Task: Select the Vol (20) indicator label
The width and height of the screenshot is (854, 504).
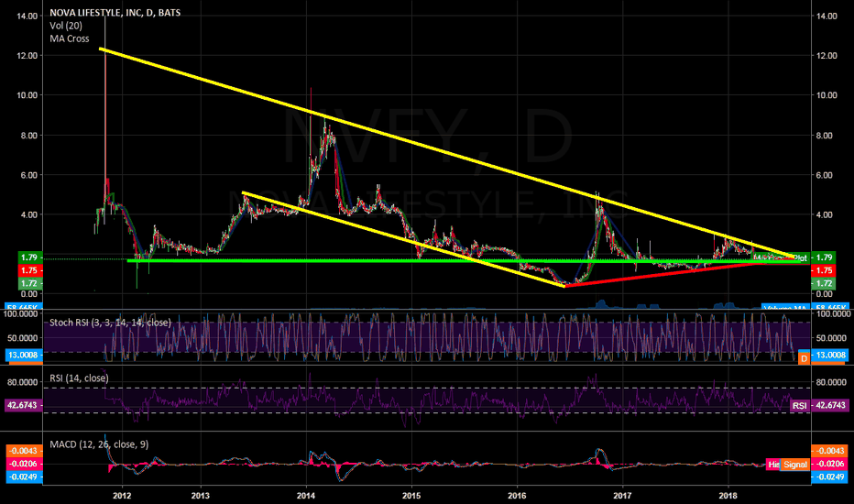Action: 66,26
